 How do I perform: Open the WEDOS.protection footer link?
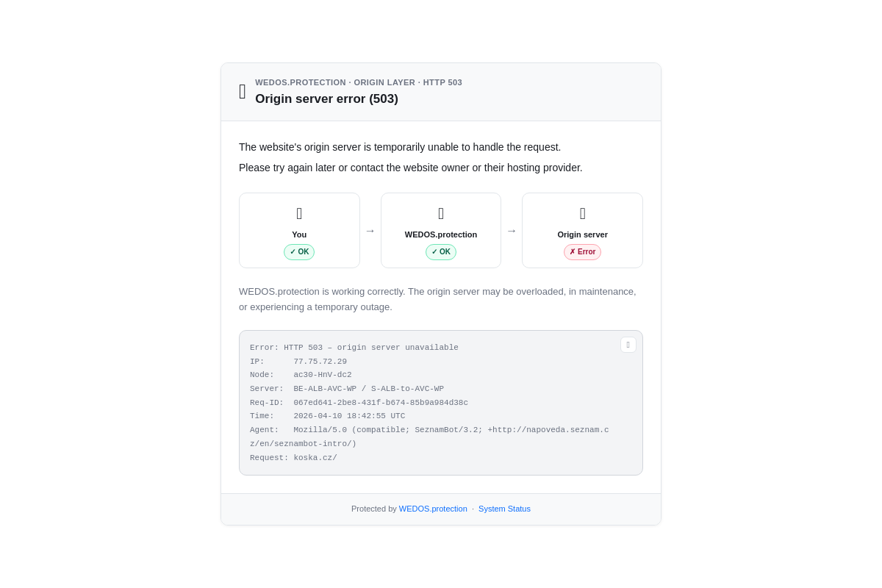tap(433, 509)
